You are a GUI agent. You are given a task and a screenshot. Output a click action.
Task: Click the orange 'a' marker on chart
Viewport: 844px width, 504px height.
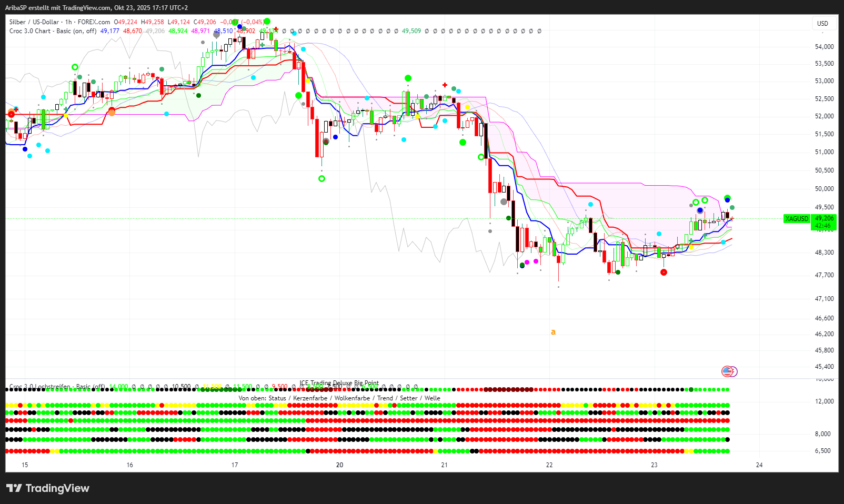click(x=553, y=332)
